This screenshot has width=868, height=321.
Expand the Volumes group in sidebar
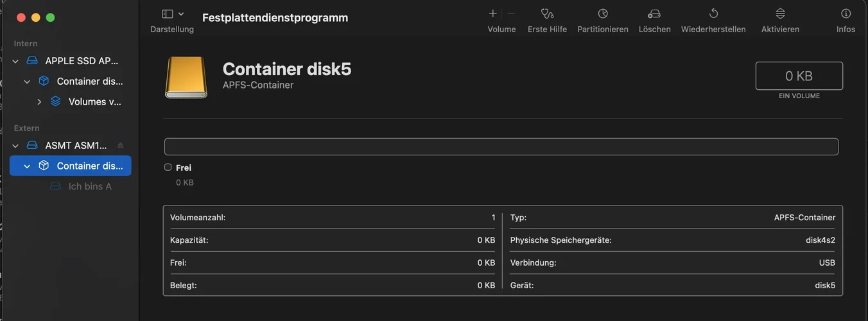tap(39, 102)
